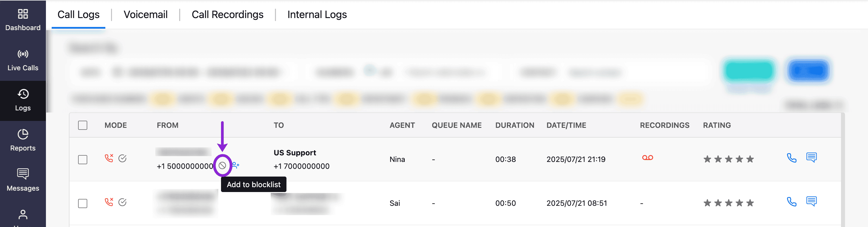868x227 pixels.
Task: Open Reports from the sidebar
Action: [x=23, y=140]
